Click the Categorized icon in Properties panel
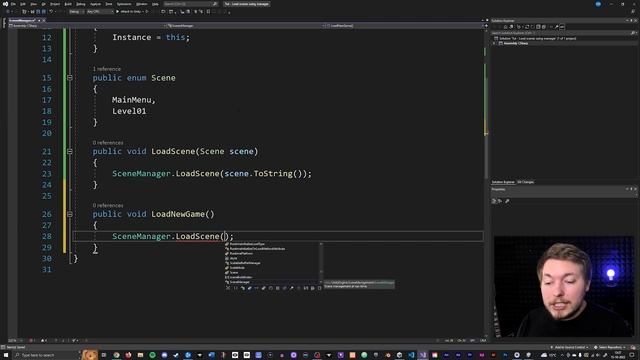The width and height of the screenshot is (640, 360). pyautogui.click(x=494, y=201)
